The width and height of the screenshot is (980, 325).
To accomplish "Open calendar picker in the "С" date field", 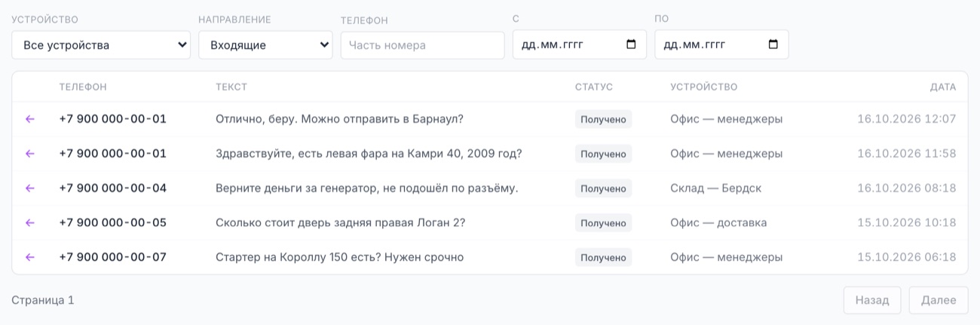I will 631,44.
